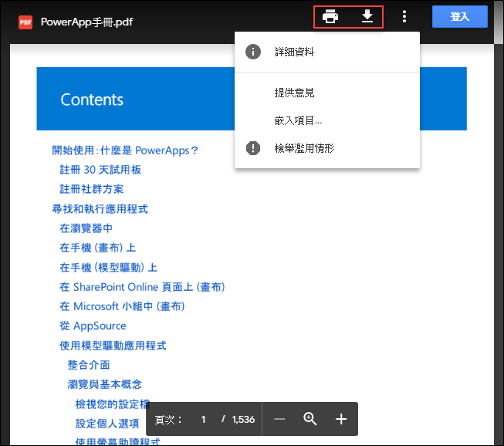504x446 pixels.
Task: Click the 頁次： label in page bar
Action: click(168, 419)
